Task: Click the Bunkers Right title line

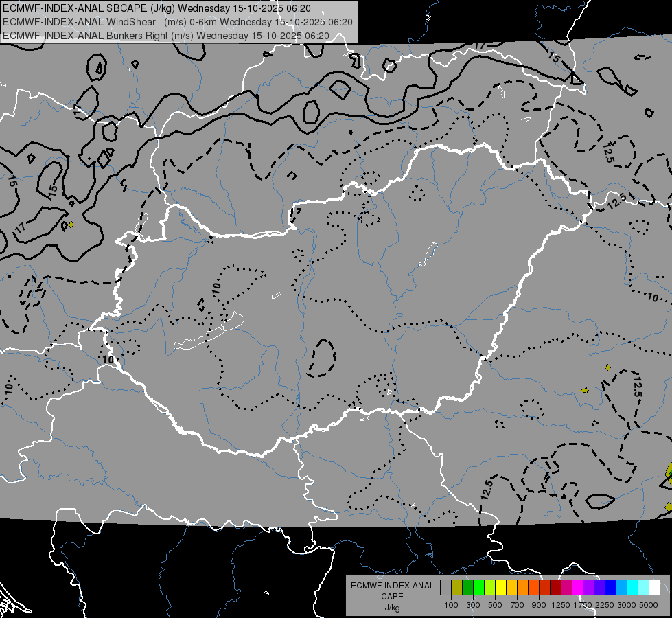Action: coord(166,36)
